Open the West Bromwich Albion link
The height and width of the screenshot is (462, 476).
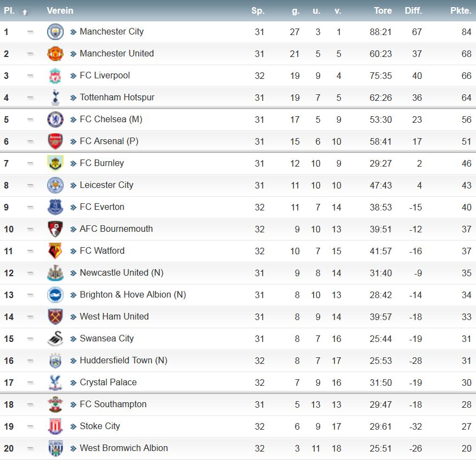(x=123, y=448)
